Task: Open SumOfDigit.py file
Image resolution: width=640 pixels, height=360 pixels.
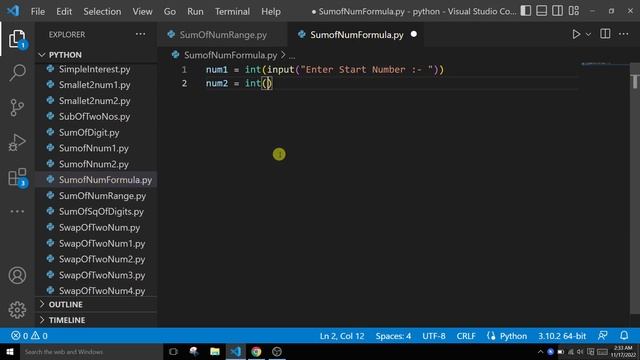Action: [x=89, y=133]
